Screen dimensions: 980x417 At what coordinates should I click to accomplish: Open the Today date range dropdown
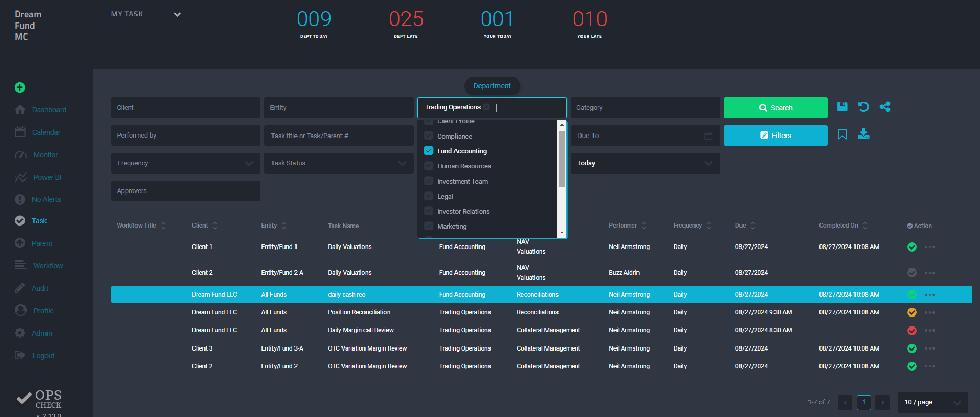(x=645, y=163)
